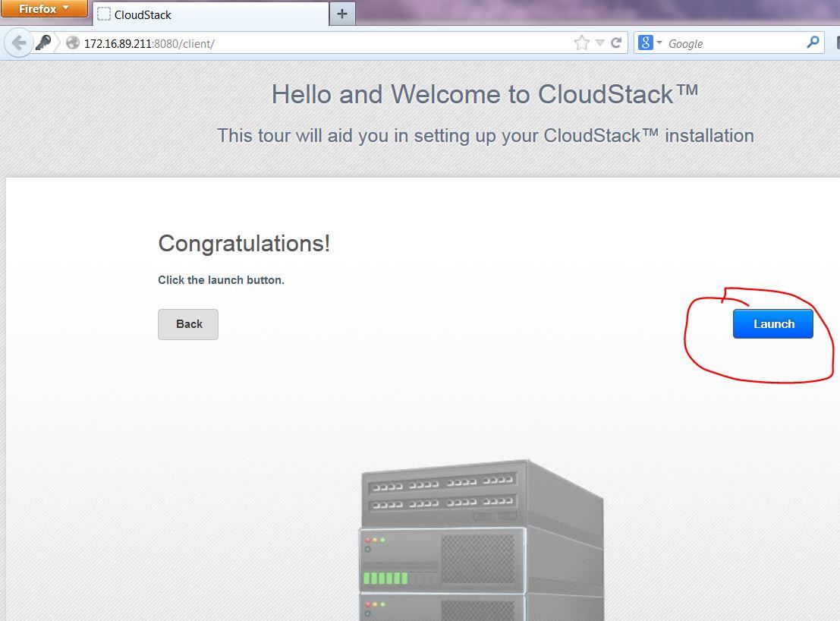Screen dimensions: 840x621
Task: Click the Congratulations! heading
Action: (244, 244)
